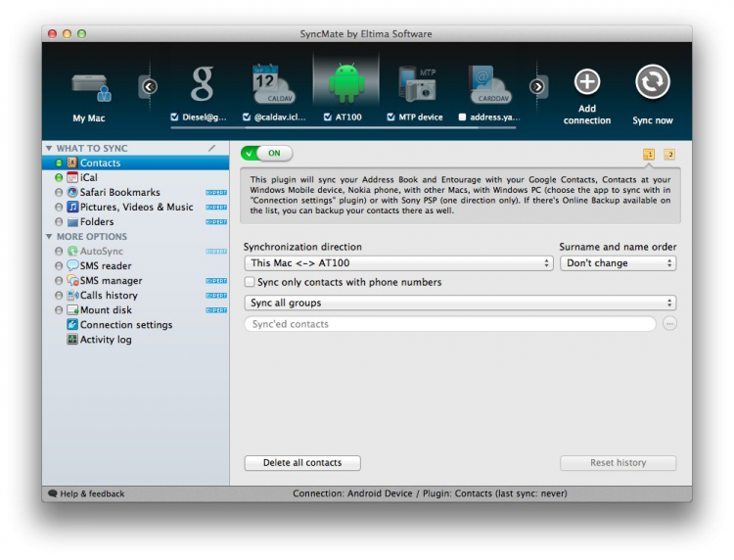This screenshot has height=560, width=734.
Task: Toggle the Safari Bookmarks status indicator
Action: (x=59, y=193)
